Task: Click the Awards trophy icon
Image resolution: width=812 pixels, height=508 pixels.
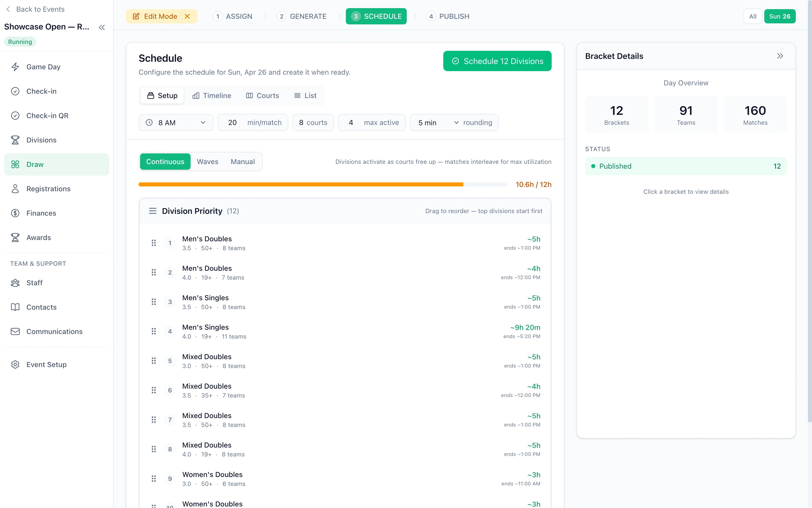Action: pos(15,237)
